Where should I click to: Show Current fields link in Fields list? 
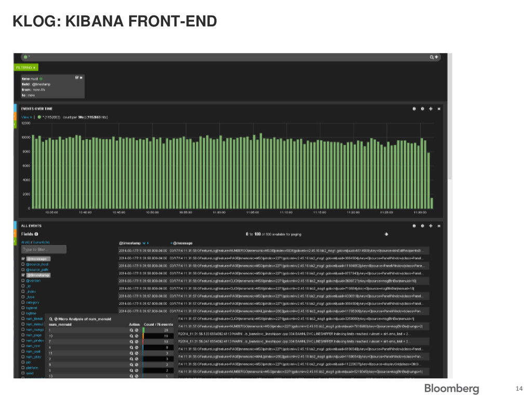coord(42,242)
